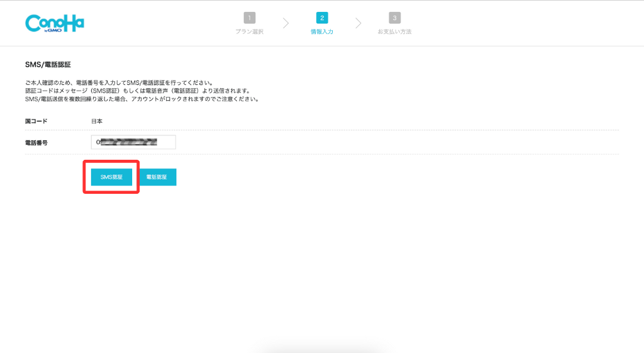
Task: Click the 電話番号 row label
Action: pos(36,143)
